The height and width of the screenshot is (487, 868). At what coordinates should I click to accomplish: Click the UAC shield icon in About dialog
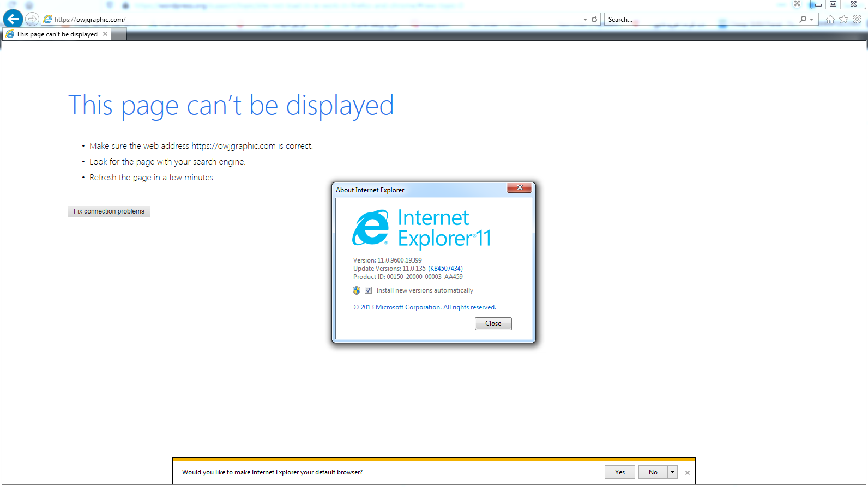click(x=357, y=290)
